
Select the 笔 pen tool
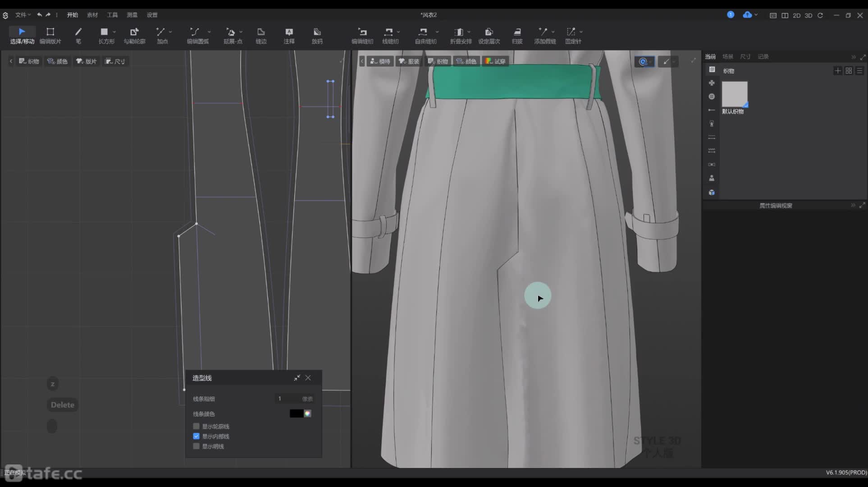pos(78,35)
